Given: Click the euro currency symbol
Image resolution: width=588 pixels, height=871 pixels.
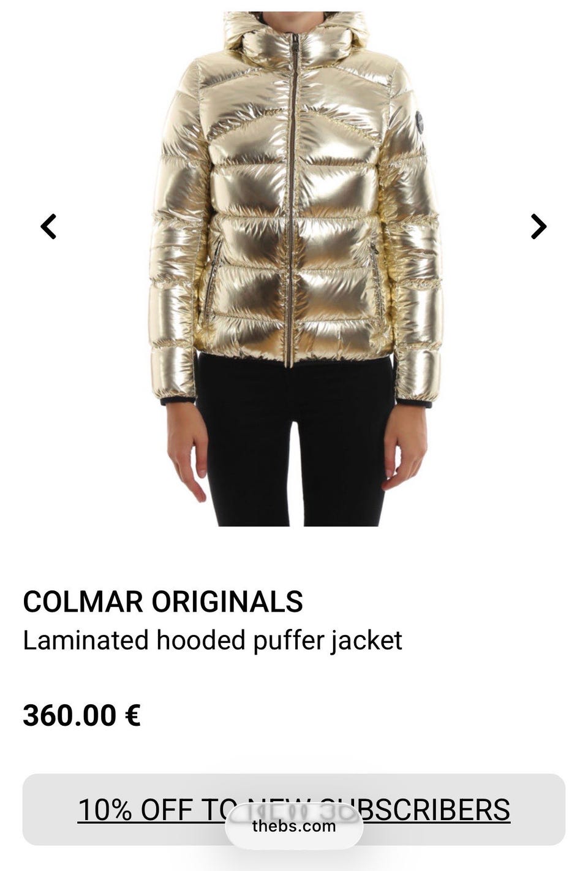Looking at the screenshot, I should coord(132,715).
